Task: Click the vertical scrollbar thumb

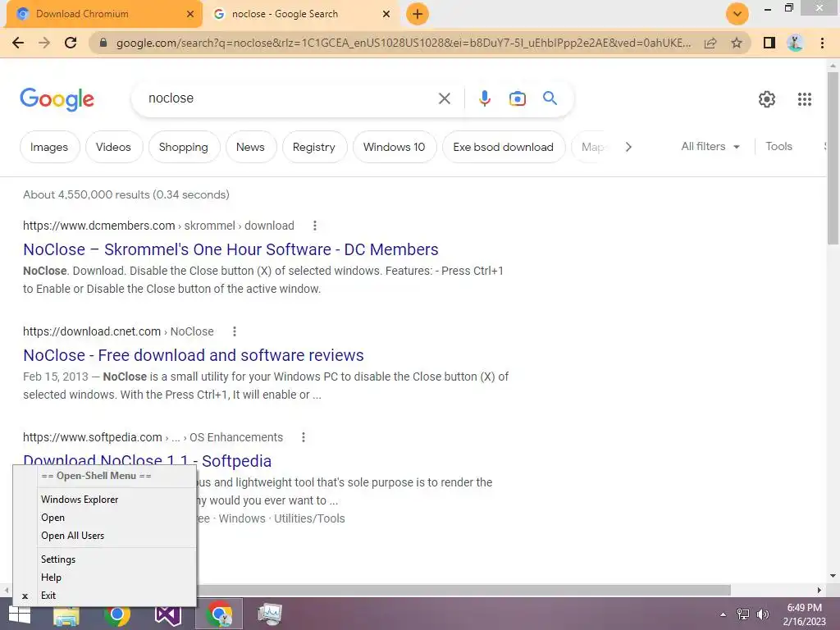Action: click(x=833, y=158)
